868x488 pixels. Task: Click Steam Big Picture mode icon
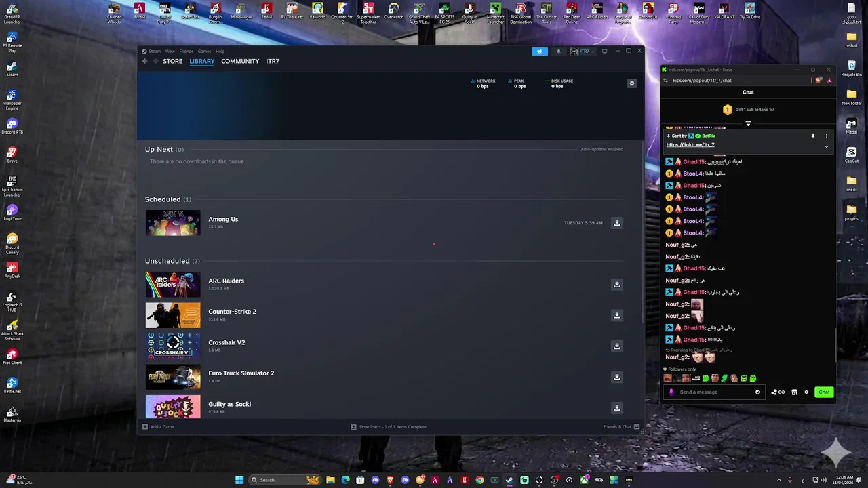(604, 52)
